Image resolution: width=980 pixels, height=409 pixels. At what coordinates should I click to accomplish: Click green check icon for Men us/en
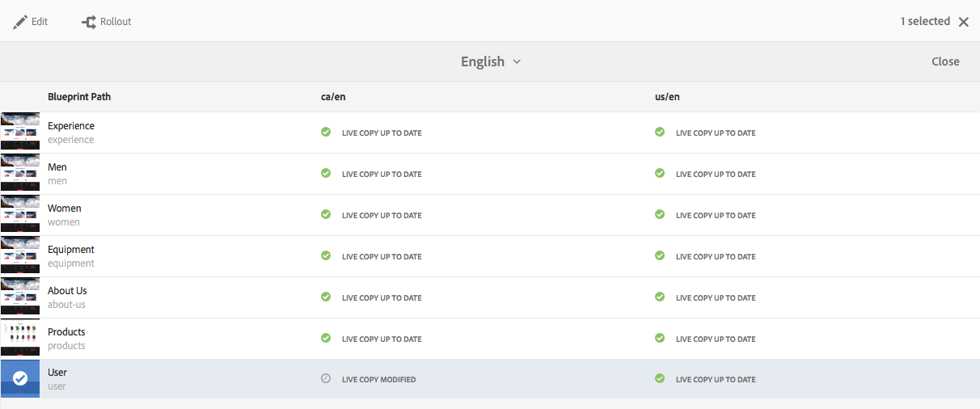tap(660, 174)
